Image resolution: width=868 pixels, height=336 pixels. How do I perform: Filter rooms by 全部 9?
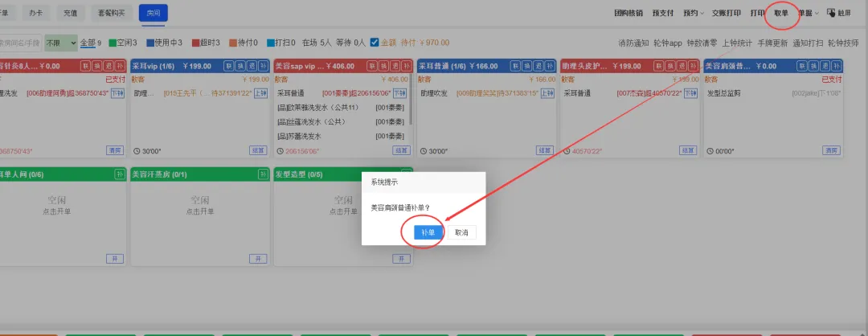(x=91, y=43)
